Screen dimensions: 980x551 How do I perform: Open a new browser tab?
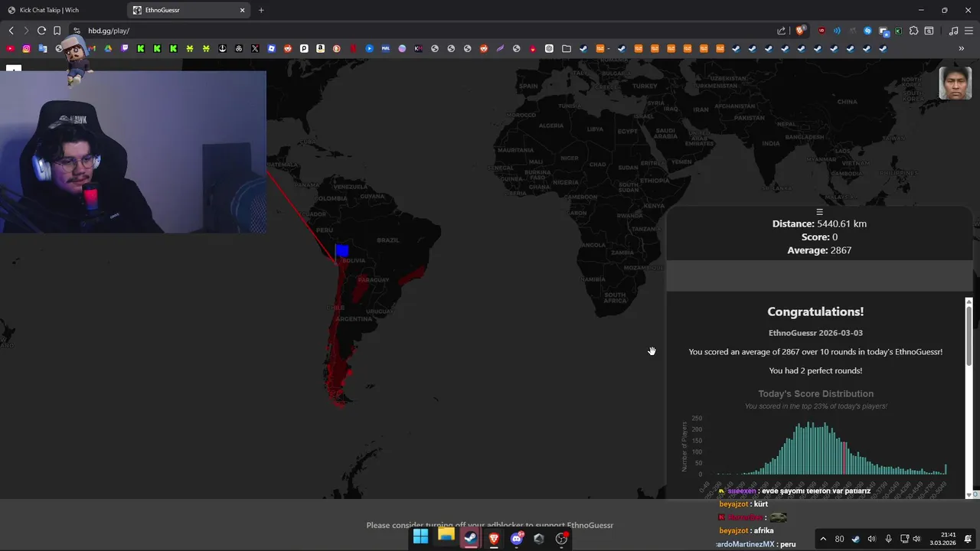pos(261,10)
